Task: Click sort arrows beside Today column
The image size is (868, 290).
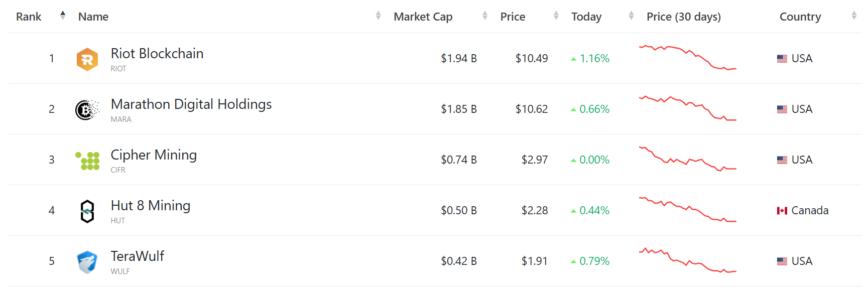Action: tap(631, 16)
